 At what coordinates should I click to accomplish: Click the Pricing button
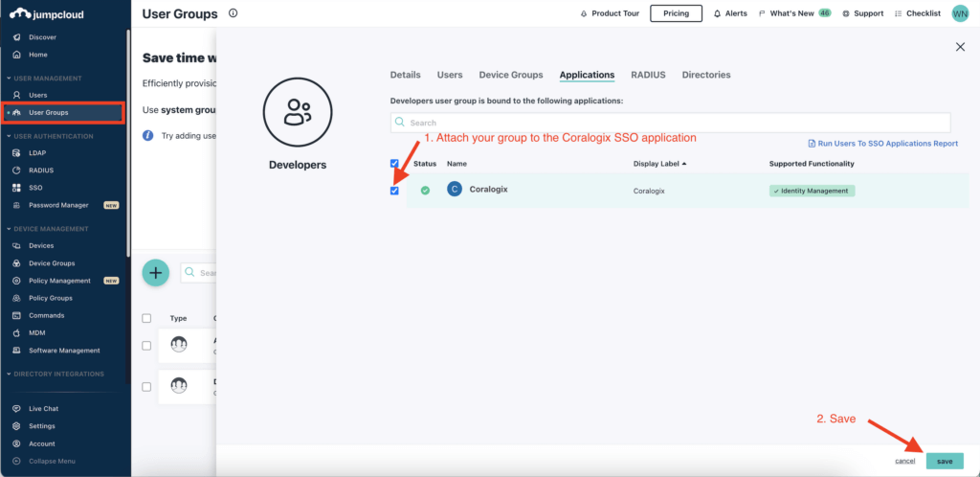676,13
